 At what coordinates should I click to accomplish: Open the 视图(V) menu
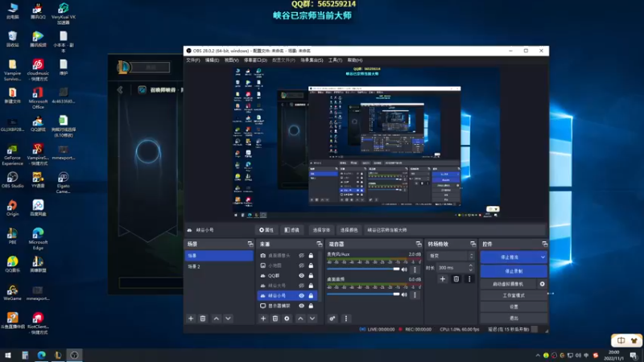(x=231, y=60)
